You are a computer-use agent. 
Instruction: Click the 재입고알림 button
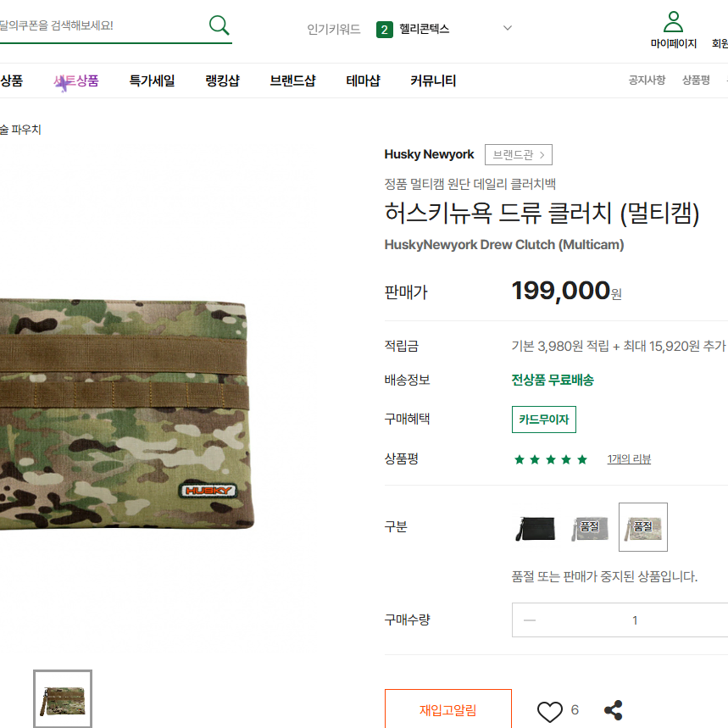(448, 710)
